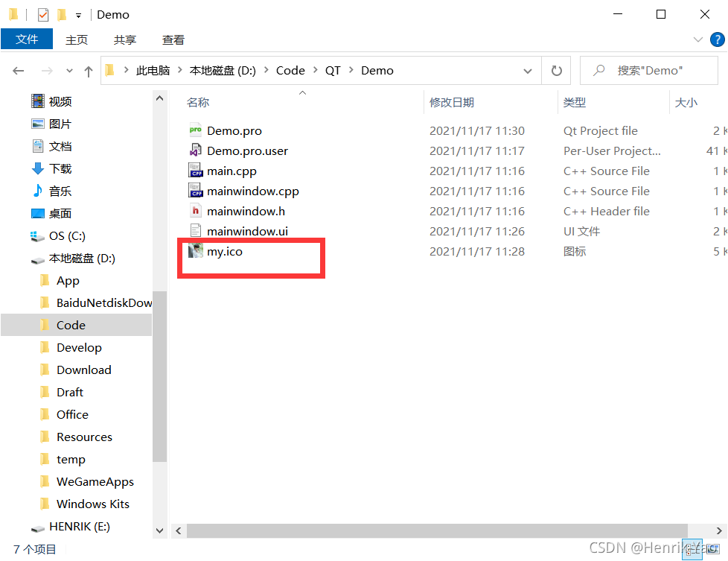The width and height of the screenshot is (728, 561).
Task: Select the 2021/11/17 11:30 date cell
Action: [x=477, y=130]
